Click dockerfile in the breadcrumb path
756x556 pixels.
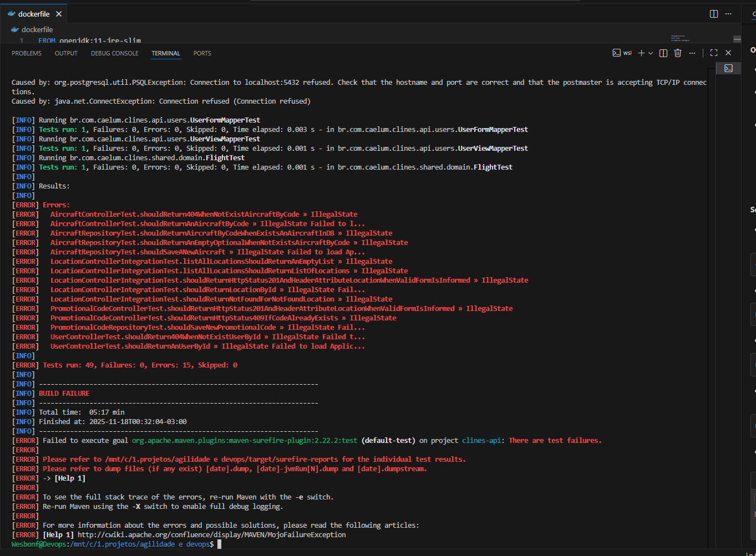(37, 29)
